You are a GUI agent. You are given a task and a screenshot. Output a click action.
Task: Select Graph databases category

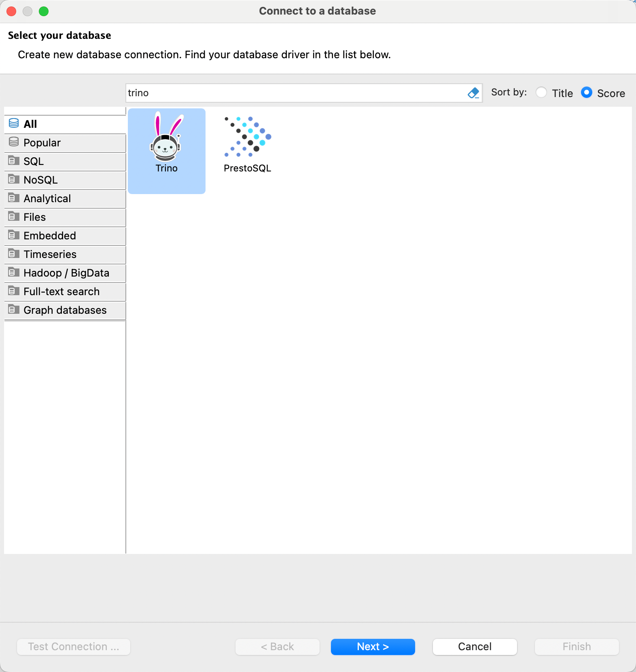coord(65,310)
